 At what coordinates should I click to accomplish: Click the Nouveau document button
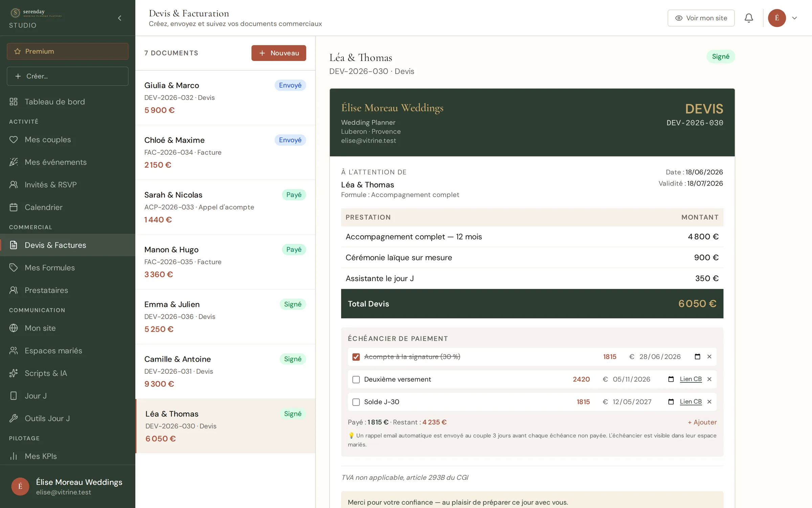279,53
